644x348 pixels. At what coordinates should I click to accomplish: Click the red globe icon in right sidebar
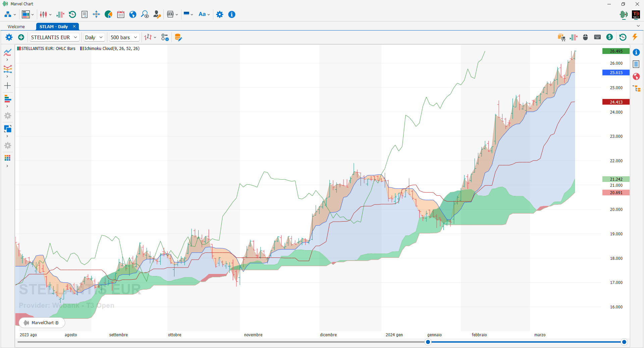636,76
